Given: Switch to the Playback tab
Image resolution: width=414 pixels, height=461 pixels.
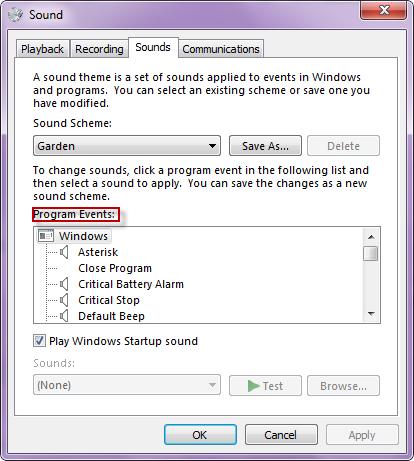Looking at the screenshot, I should click(43, 49).
